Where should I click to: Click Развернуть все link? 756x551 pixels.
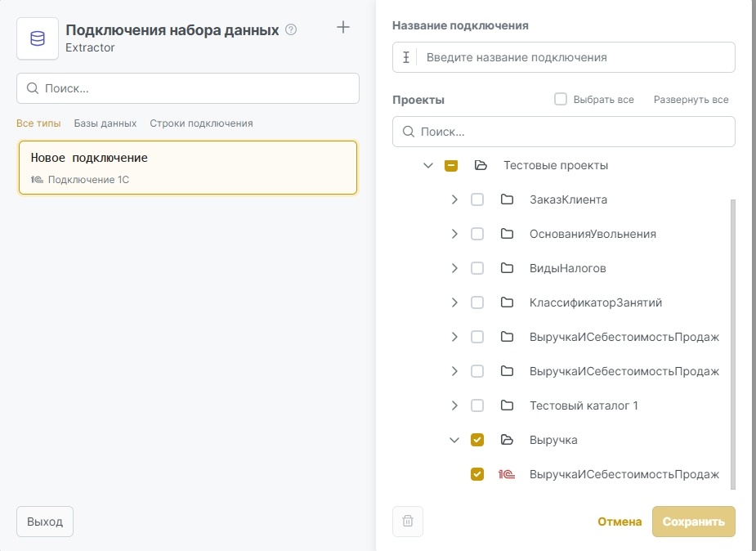pos(691,100)
